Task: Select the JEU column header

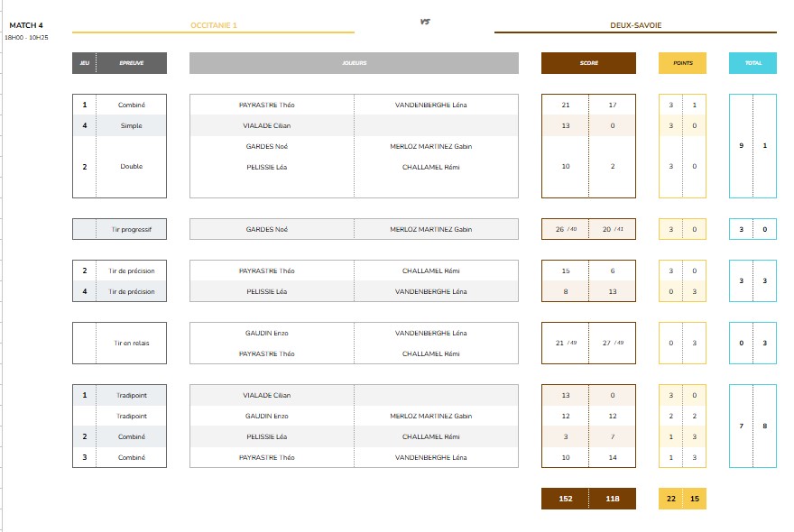Action: 85,63
